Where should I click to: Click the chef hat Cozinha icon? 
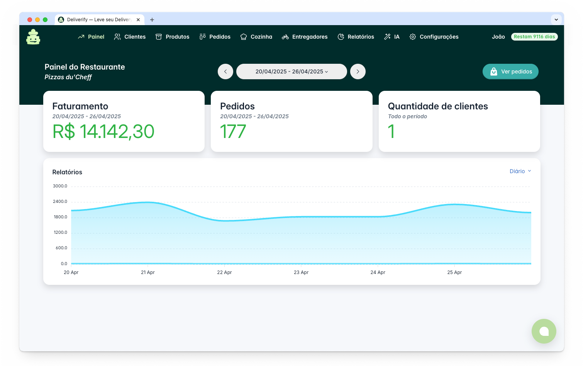pos(244,37)
